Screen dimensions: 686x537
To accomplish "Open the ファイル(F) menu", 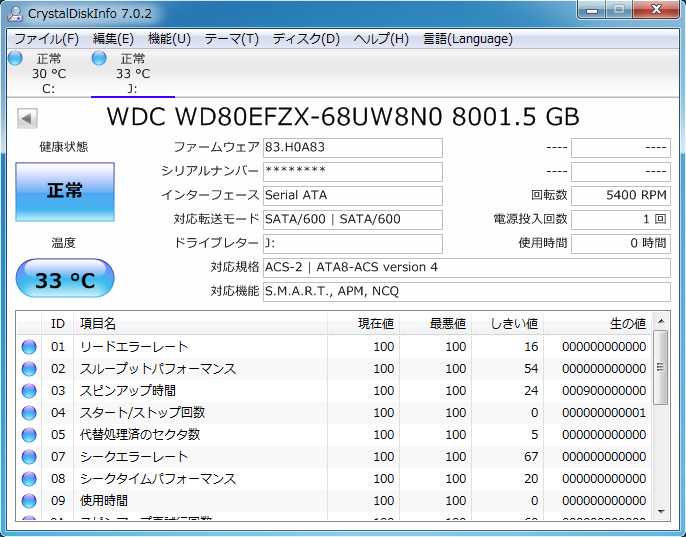I will pos(46,39).
